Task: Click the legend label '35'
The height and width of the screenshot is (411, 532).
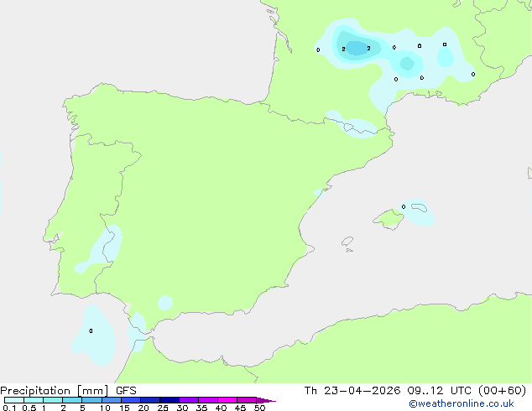Action: pyautogui.click(x=201, y=408)
